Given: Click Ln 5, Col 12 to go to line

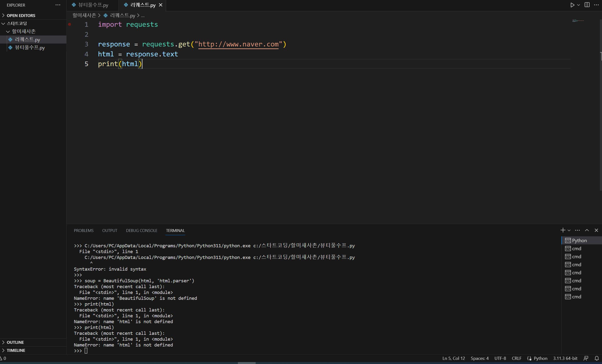Looking at the screenshot, I should point(453,358).
